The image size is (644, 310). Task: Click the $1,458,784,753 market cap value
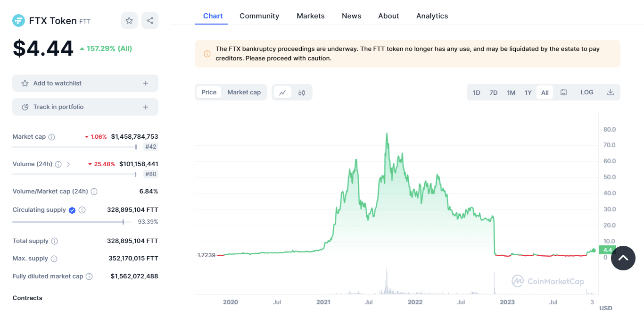click(x=134, y=137)
